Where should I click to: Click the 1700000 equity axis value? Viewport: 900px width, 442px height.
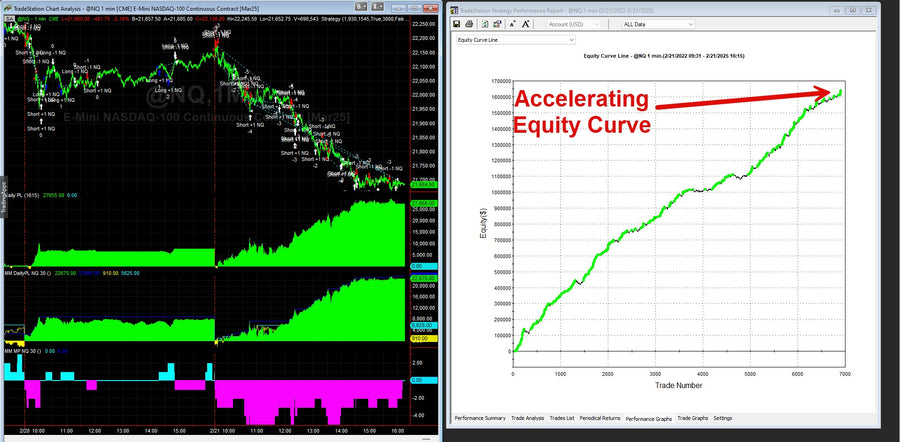coord(500,81)
